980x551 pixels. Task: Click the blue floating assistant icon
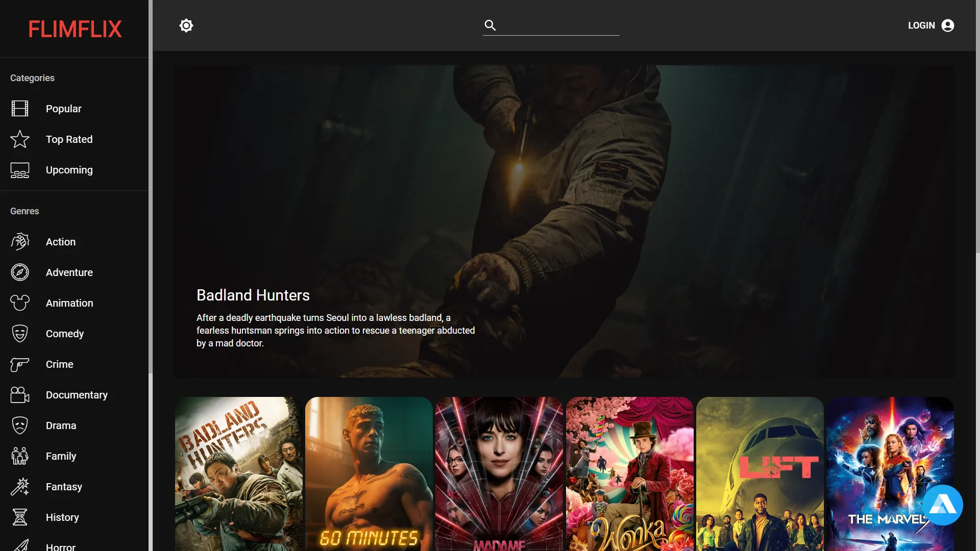tap(943, 505)
